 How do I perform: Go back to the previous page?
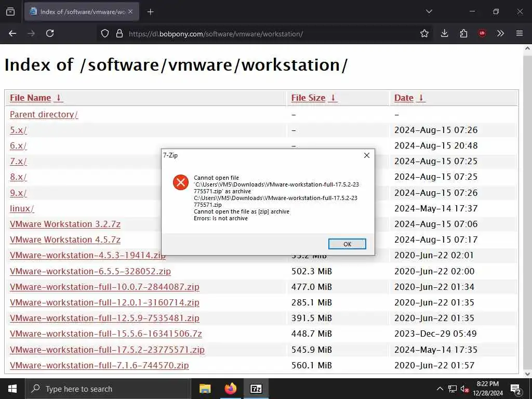(12, 33)
